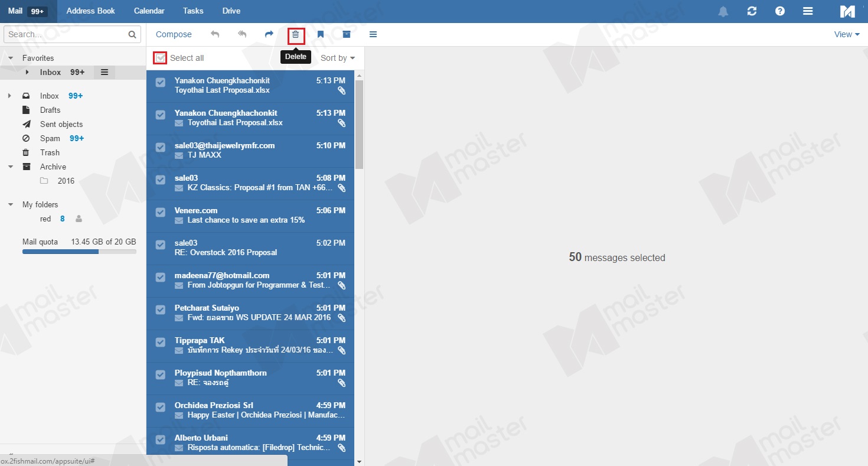Collapse the Favorites section
The width and height of the screenshot is (868, 466).
pos(11,58)
